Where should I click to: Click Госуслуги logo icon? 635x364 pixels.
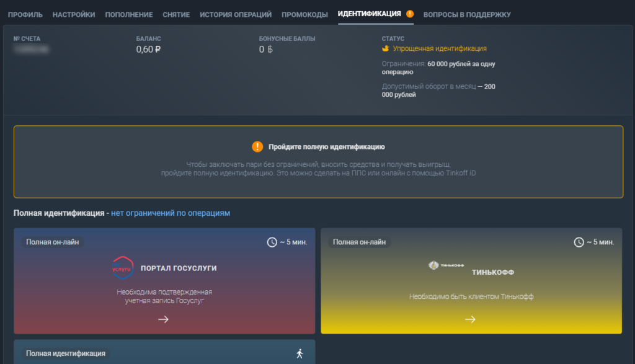click(123, 268)
